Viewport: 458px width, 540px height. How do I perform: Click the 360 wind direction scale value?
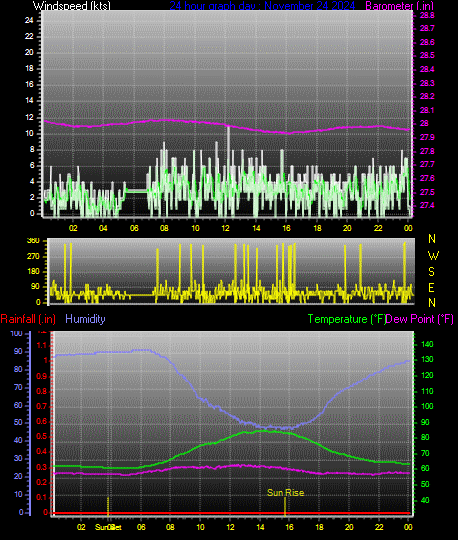click(x=33, y=241)
